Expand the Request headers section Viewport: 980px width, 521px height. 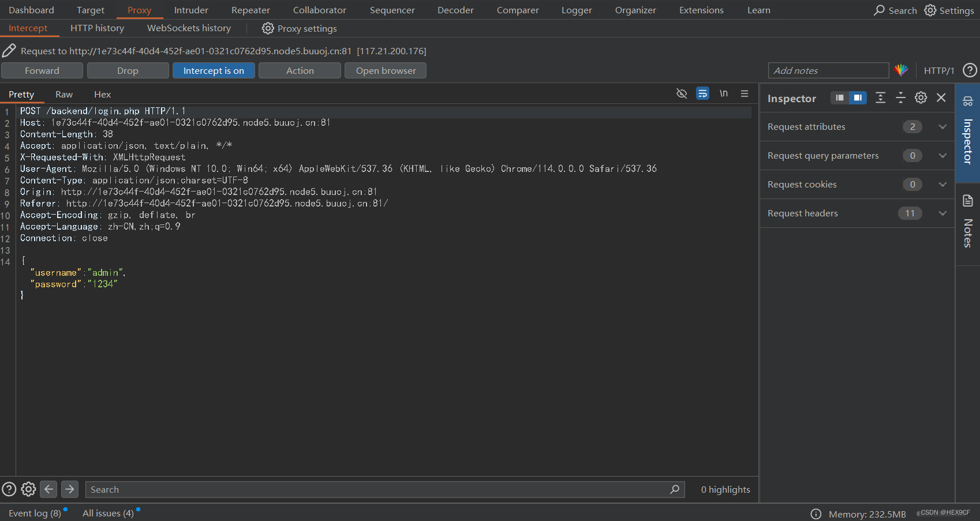942,213
